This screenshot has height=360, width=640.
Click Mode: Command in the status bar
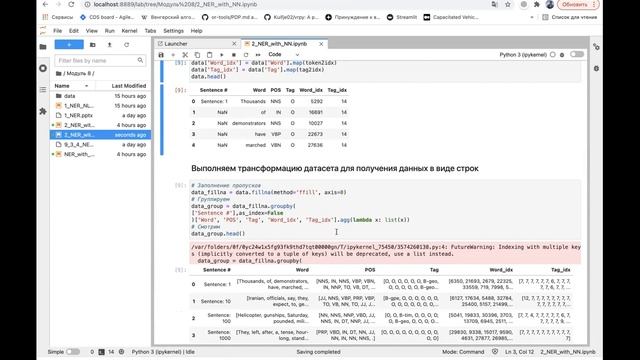tap(463, 351)
